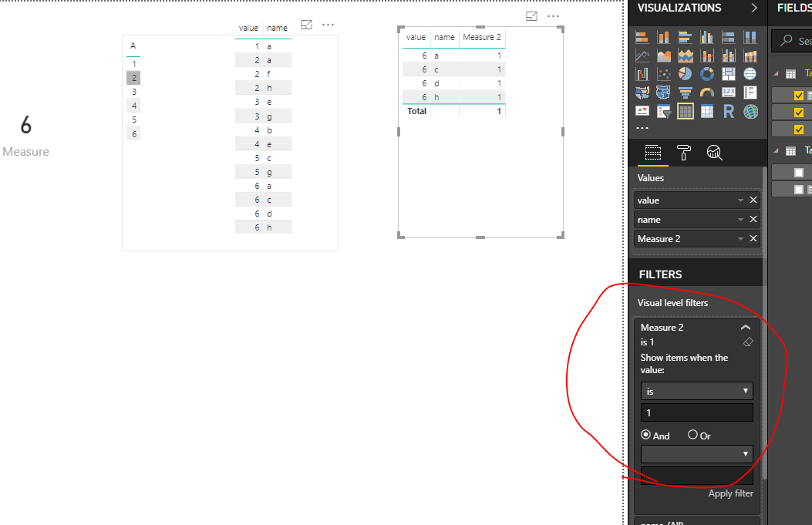Select the gauge visual
Image resolution: width=812 pixels, height=525 pixels.
point(707,93)
